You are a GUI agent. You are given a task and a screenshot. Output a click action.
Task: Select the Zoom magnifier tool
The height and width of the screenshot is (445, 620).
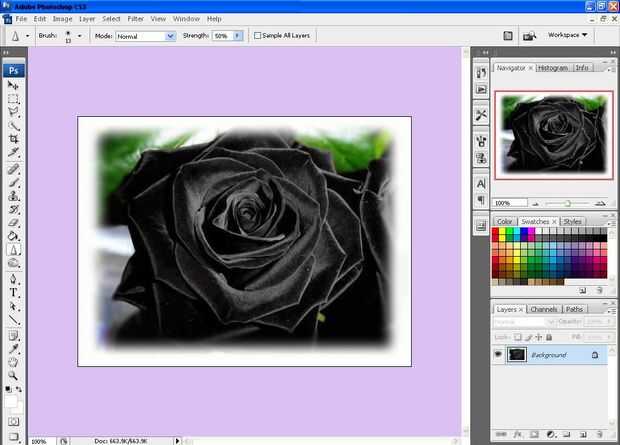click(x=13, y=376)
